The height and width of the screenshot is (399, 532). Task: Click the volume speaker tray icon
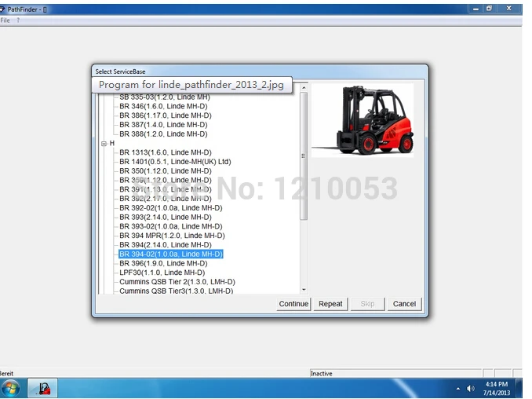[x=470, y=388]
